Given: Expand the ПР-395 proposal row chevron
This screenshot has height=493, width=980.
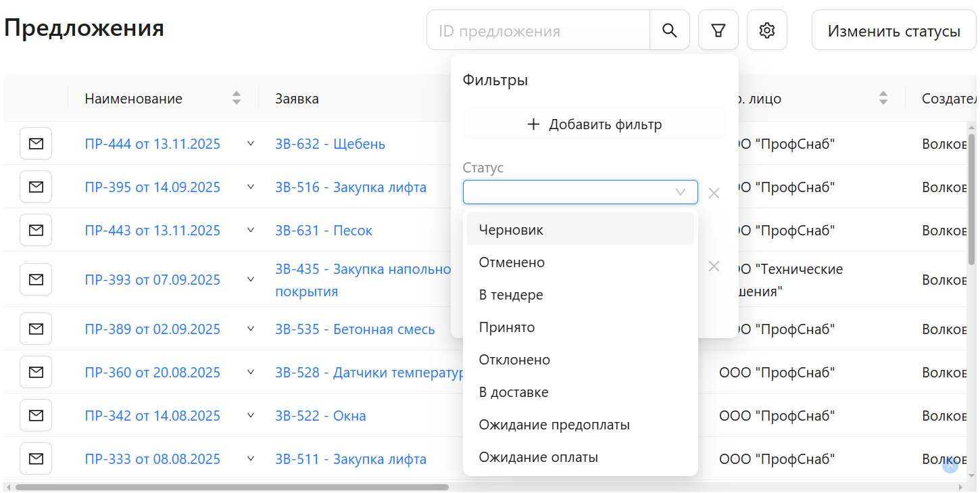Looking at the screenshot, I should pos(250,187).
